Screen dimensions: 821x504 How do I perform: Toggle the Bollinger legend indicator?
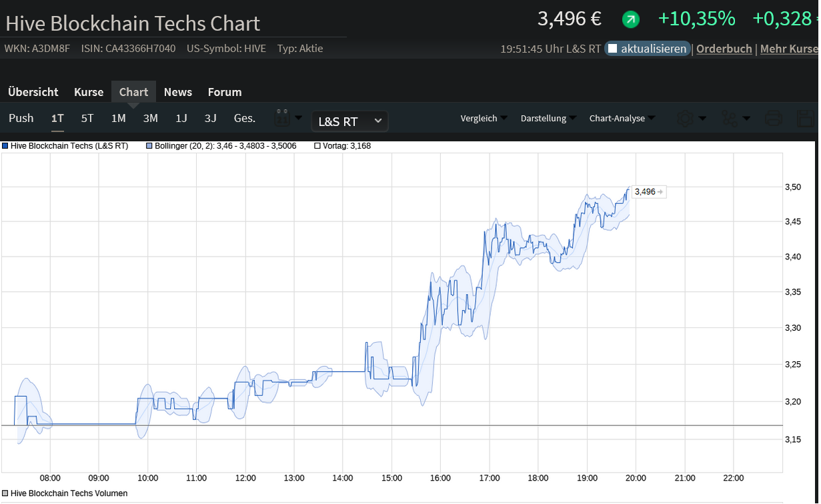(149, 145)
